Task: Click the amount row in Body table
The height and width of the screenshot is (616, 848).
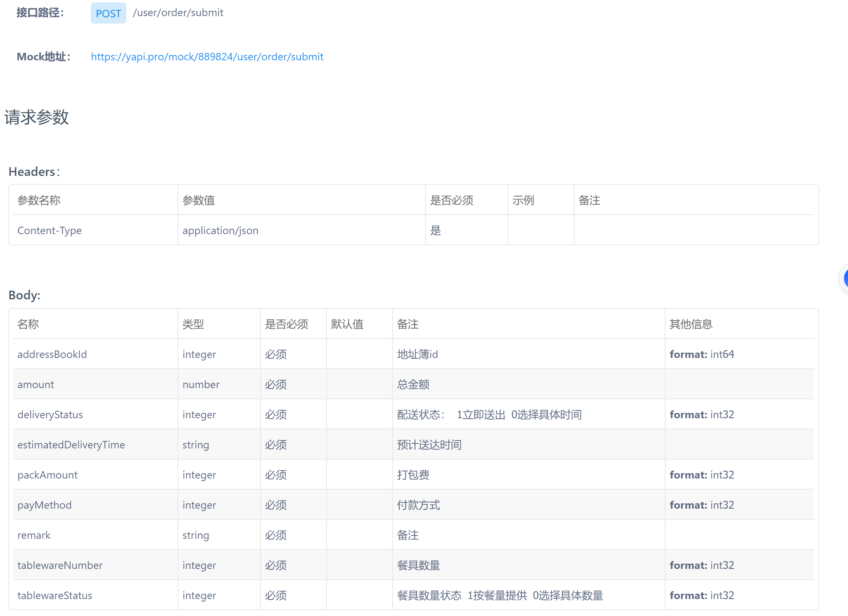Action: (36, 384)
